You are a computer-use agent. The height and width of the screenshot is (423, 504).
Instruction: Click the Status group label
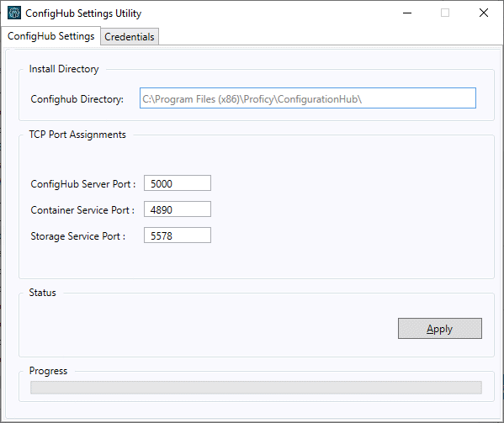click(x=42, y=293)
